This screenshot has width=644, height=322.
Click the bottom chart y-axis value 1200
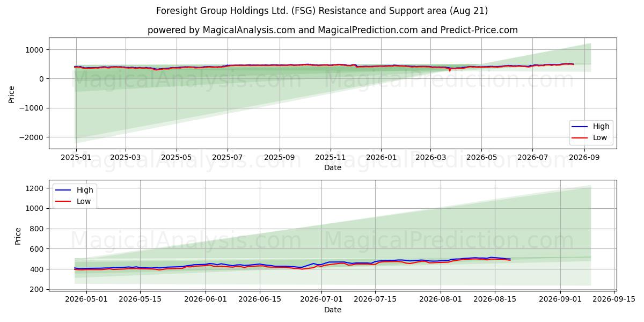(x=36, y=188)
